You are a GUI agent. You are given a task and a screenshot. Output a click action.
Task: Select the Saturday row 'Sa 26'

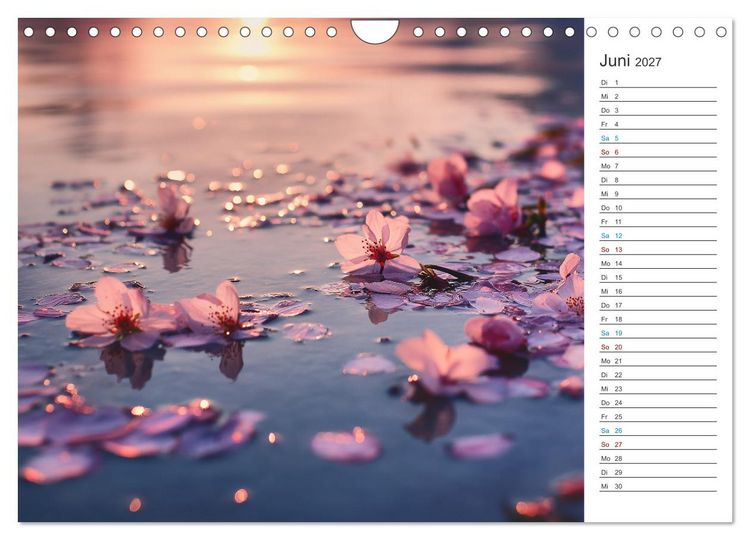658,430
